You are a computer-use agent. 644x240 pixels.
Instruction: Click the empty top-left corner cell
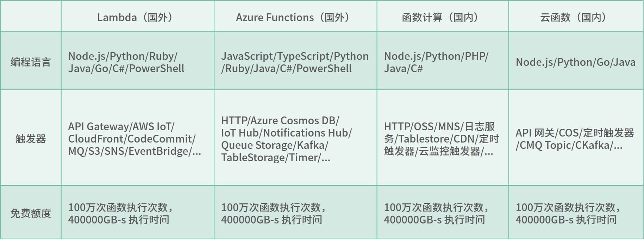[x=31, y=16]
